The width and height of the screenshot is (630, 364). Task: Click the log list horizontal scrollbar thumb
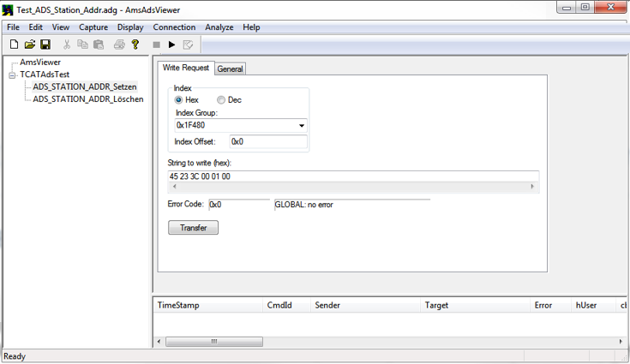click(214, 342)
